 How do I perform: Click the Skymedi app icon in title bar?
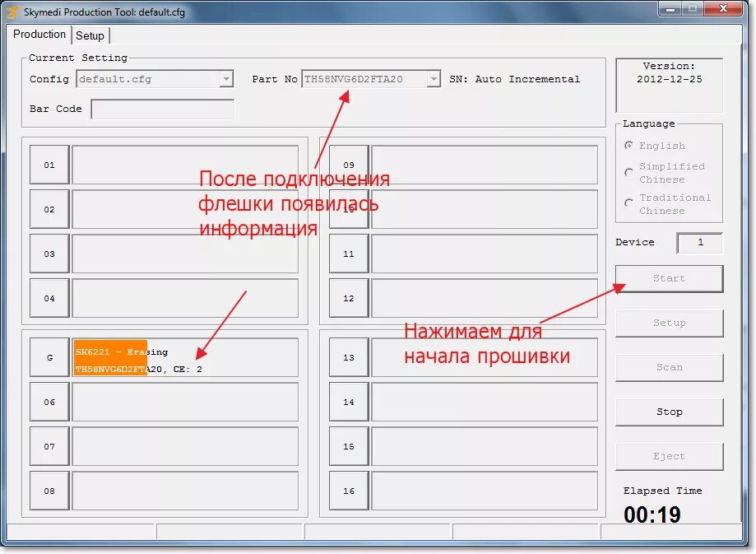pos(13,12)
